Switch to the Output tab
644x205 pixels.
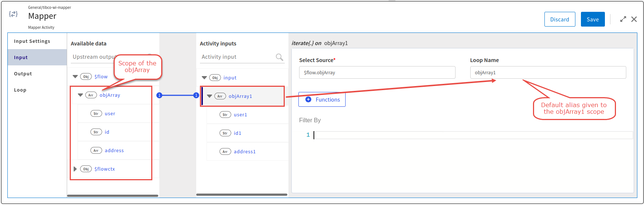tap(23, 74)
